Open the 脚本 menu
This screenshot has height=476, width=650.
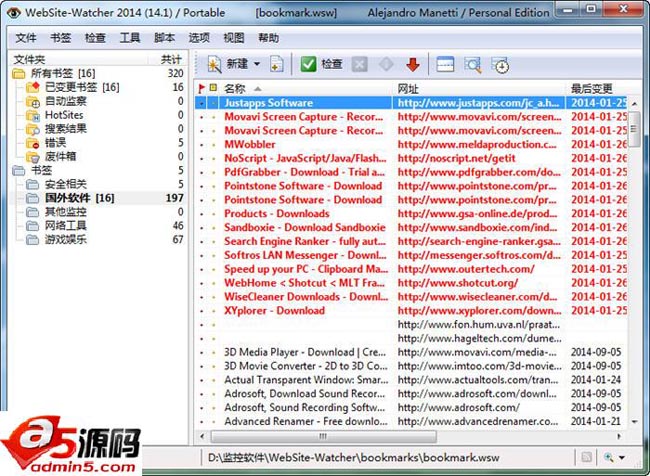164,38
